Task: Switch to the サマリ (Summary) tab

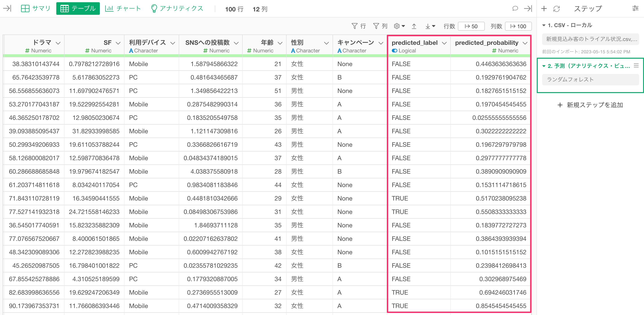Action: 36,9
